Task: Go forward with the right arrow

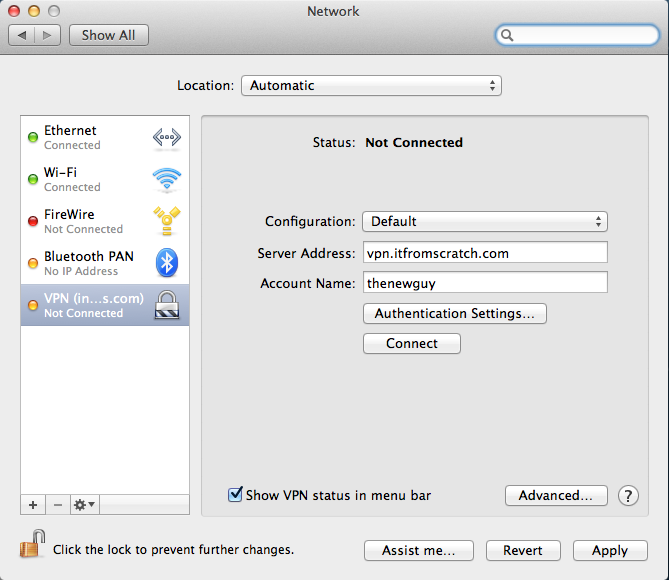Action: click(x=47, y=35)
